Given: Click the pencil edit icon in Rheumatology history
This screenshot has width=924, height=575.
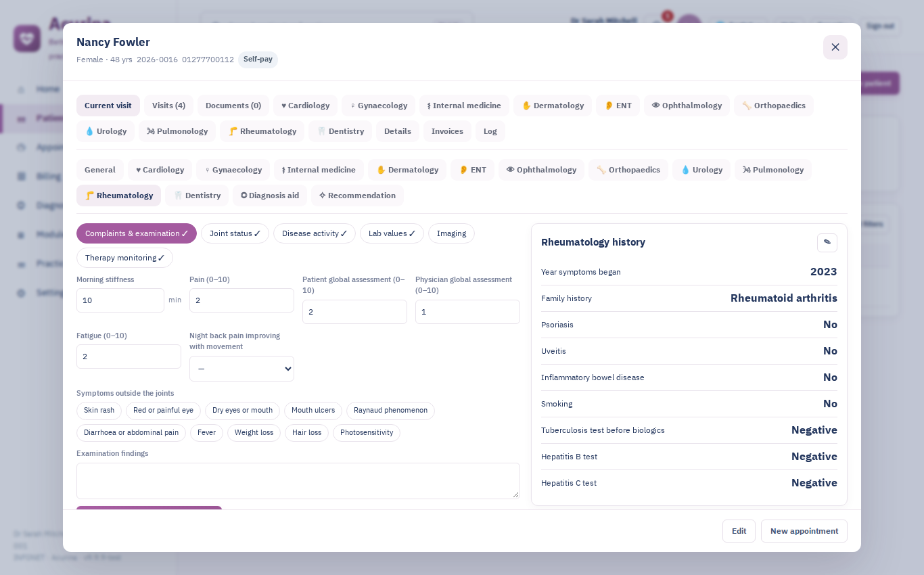Looking at the screenshot, I should (827, 242).
